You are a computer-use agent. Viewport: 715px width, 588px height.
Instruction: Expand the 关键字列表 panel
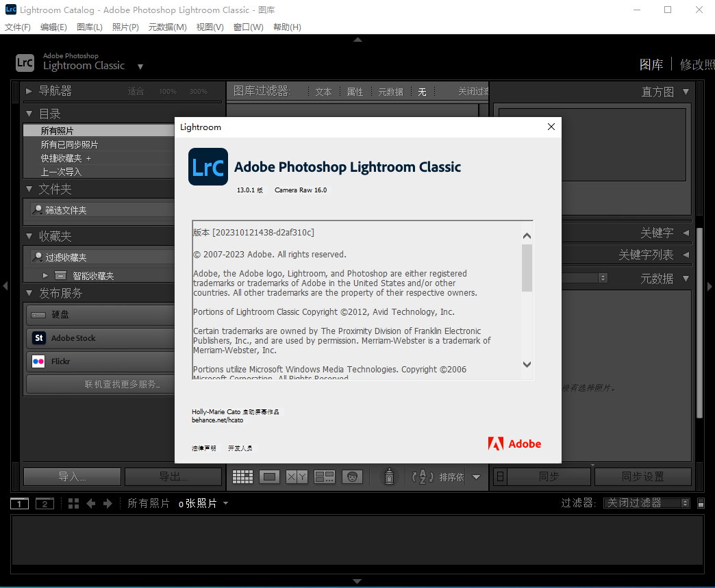coord(686,255)
